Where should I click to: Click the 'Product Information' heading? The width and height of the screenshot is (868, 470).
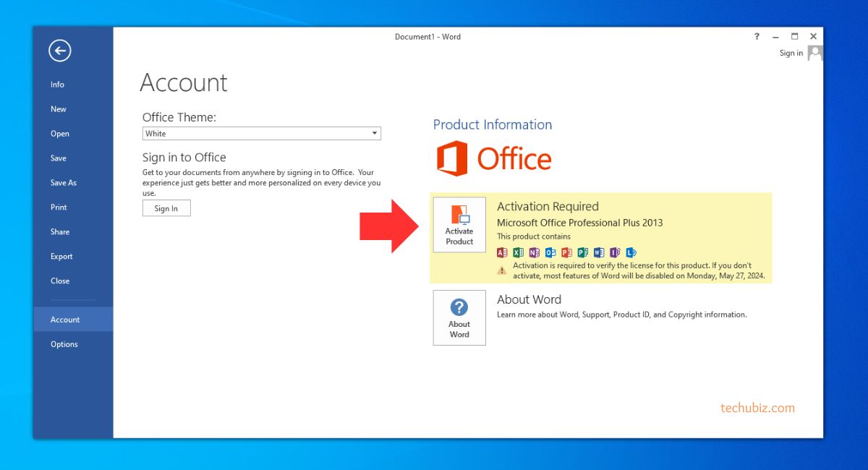[493, 124]
